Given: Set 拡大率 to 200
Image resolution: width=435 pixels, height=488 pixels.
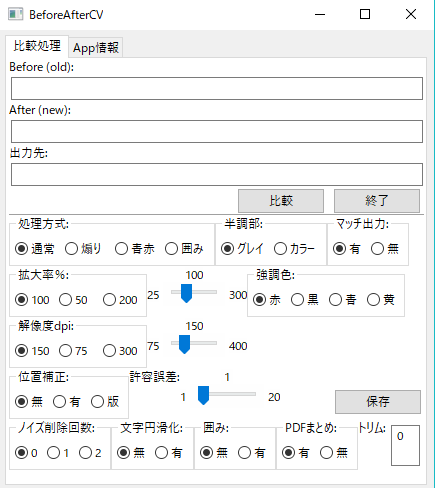Looking at the screenshot, I should click(x=120, y=300).
